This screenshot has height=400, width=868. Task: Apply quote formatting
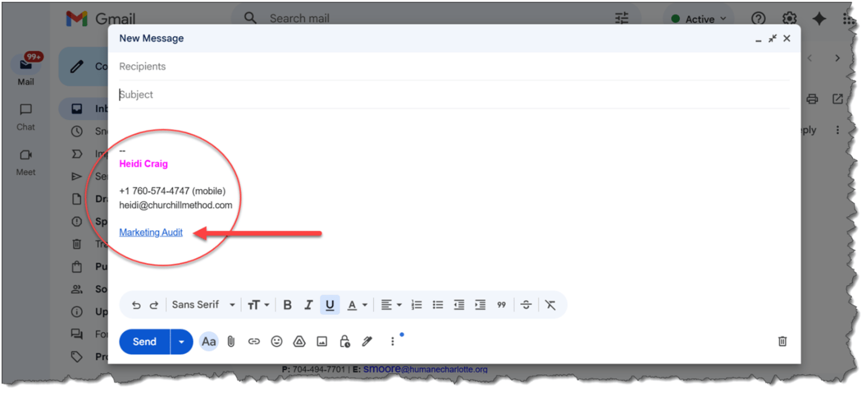(x=501, y=305)
